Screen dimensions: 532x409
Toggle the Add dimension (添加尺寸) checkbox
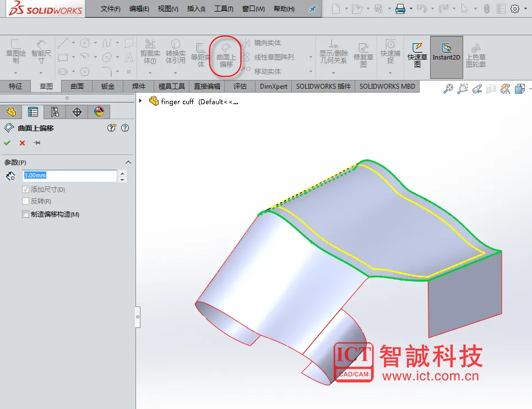click(x=25, y=189)
